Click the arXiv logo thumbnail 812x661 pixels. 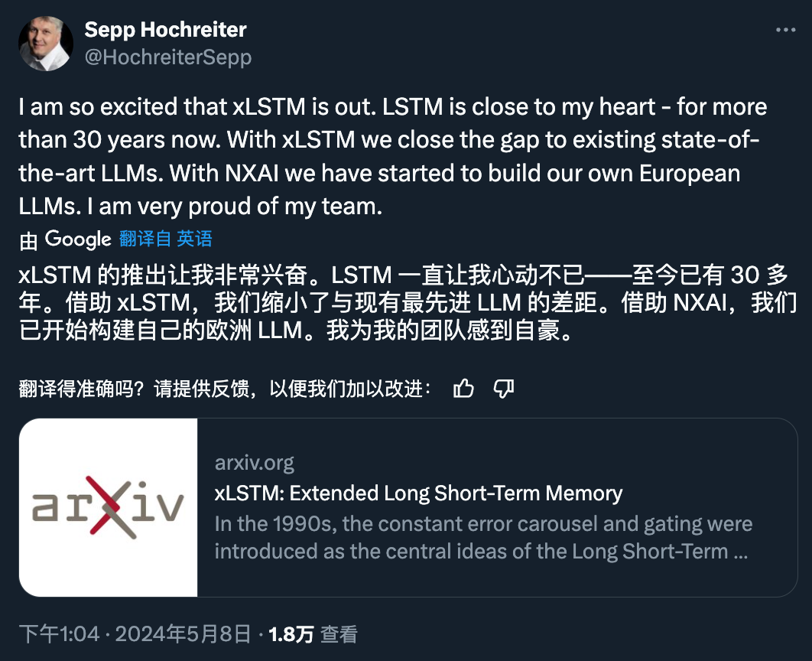[x=109, y=506]
